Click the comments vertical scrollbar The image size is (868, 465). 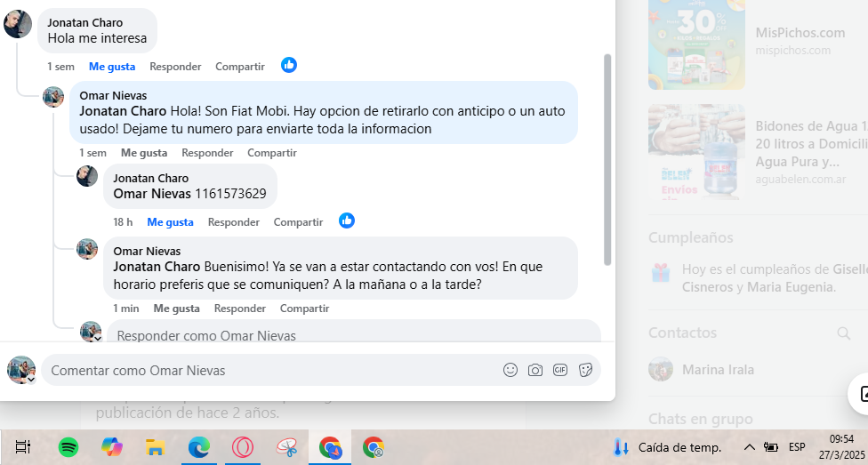607,159
